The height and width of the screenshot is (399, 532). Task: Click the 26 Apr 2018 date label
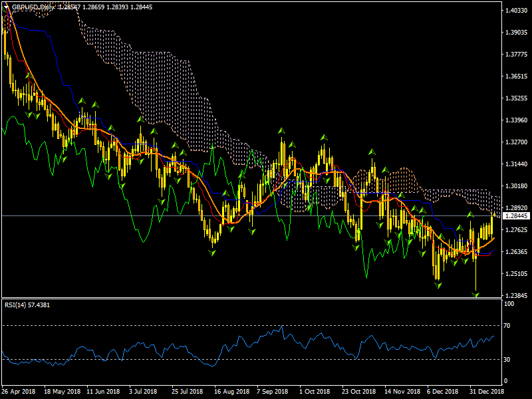[18, 392]
